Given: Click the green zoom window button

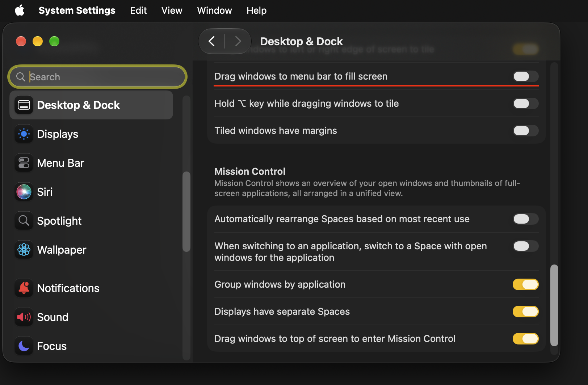Looking at the screenshot, I should pyautogui.click(x=54, y=41).
